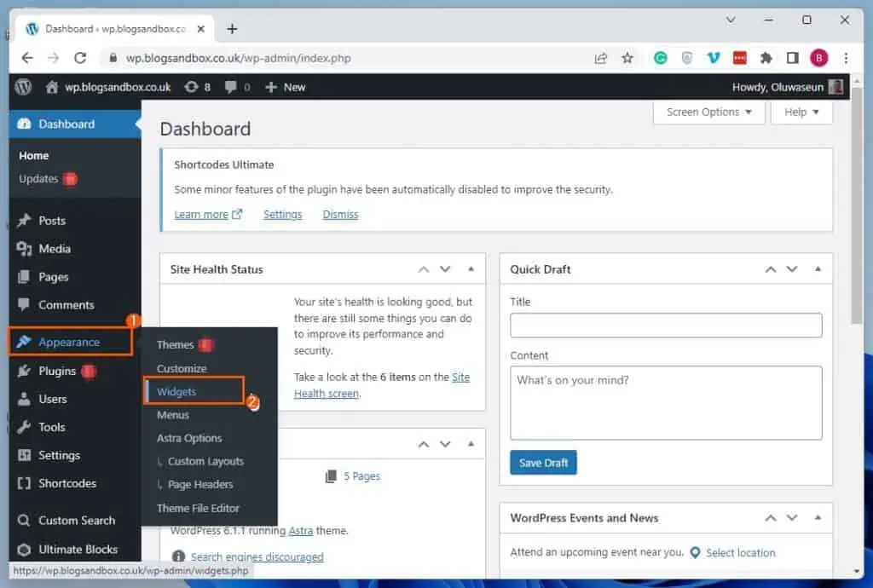Click the Grammarly extension icon

[661, 58]
